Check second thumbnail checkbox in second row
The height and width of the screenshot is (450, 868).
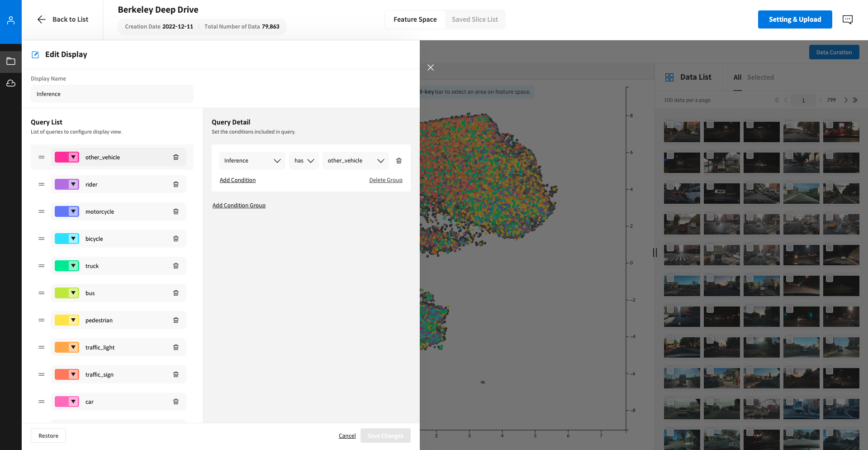[710, 155]
